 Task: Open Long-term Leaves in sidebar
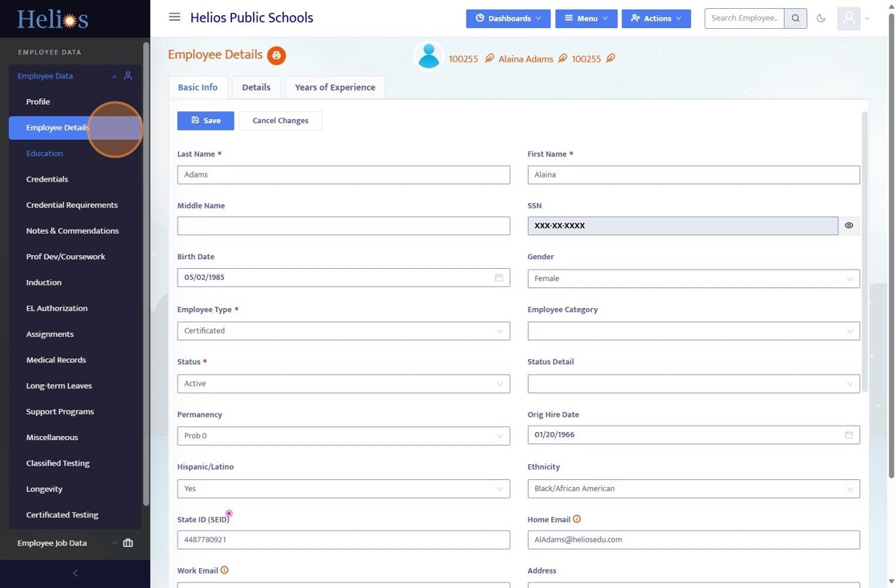click(59, 386)
